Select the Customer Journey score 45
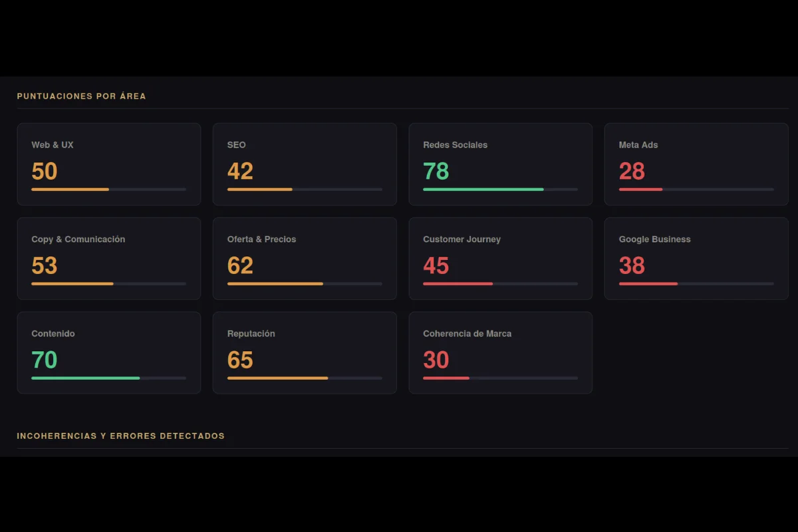The image size is (798, 532). (436, 266)
